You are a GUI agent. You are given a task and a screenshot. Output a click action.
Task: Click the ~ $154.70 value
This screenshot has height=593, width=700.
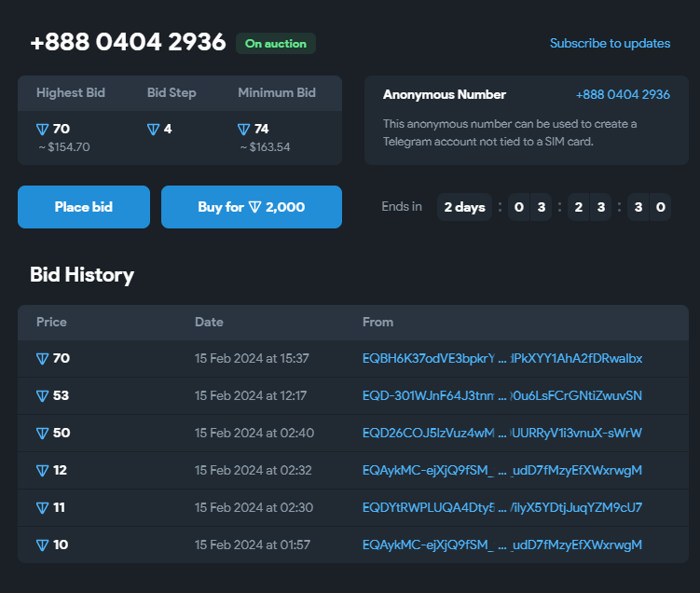tap(64, 147)
